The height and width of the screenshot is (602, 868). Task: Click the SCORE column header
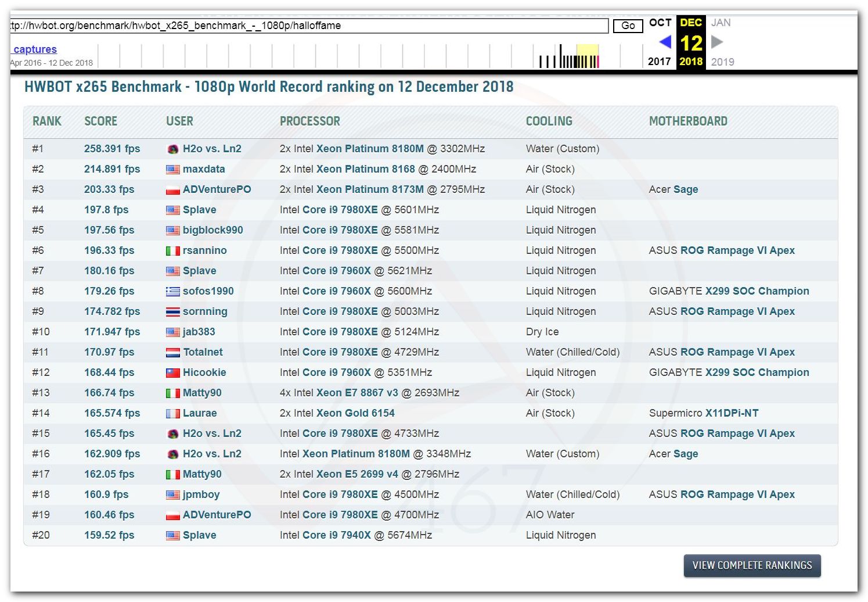tap(100, 121)
